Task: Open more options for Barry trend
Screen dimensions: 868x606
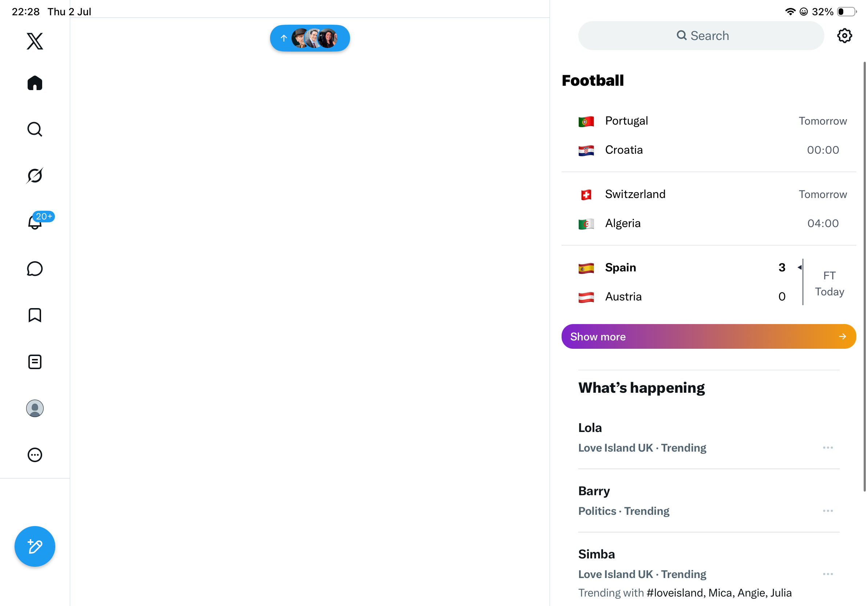Action: [x=828, y=510]
